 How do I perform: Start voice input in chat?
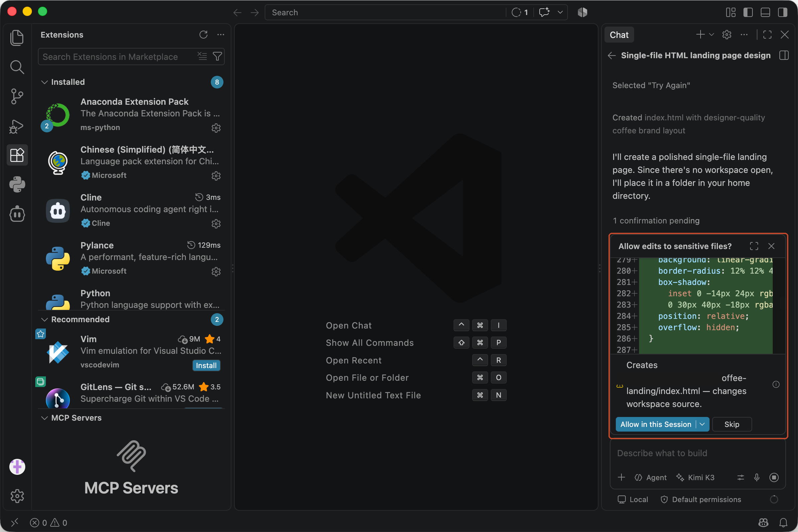[x=757, y=477]
